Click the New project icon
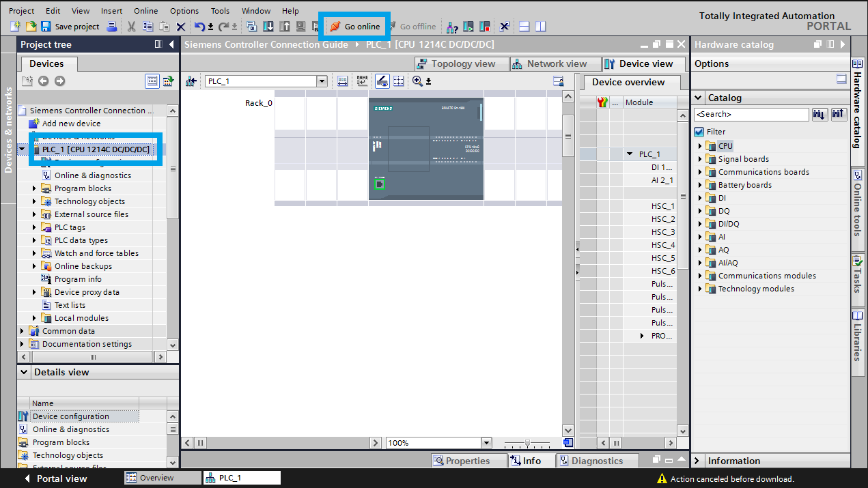Screen dimensions: 868x488 tap(15, 27)
